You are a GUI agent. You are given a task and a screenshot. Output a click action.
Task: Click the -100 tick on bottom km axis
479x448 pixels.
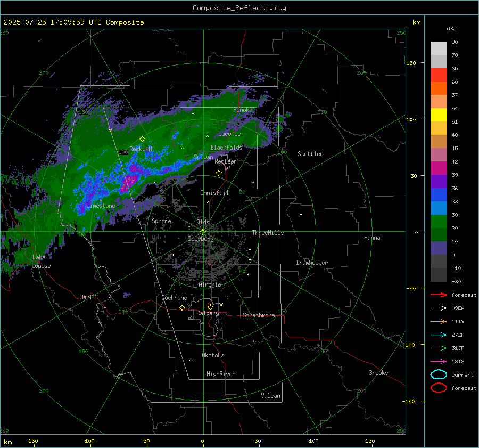click(x=88, y=441)
